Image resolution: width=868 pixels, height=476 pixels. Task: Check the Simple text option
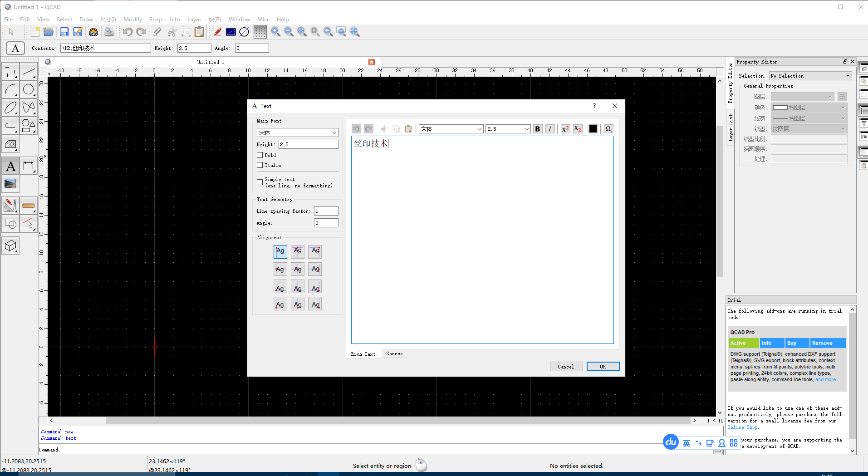tap(260, 182)
